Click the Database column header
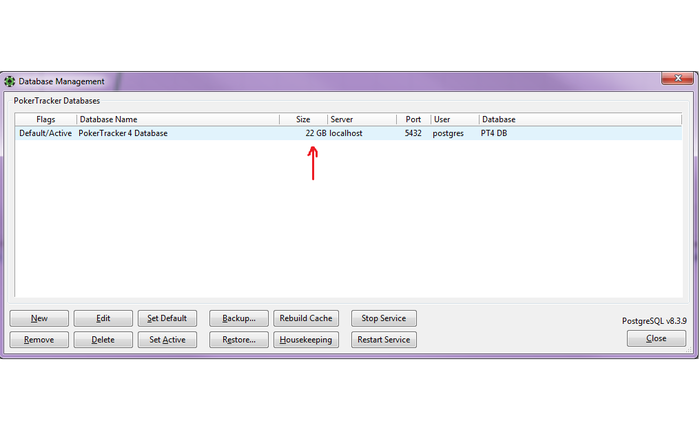 [580, 119]
